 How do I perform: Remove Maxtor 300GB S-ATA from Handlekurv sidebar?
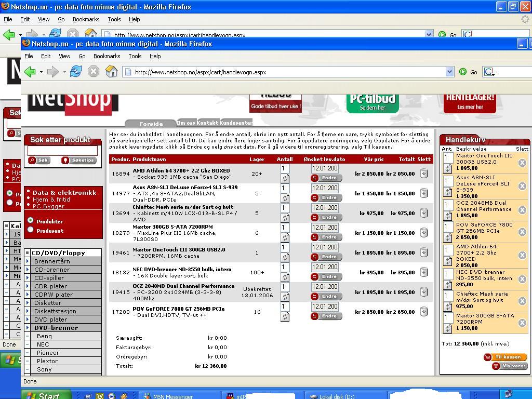[522, 323]
